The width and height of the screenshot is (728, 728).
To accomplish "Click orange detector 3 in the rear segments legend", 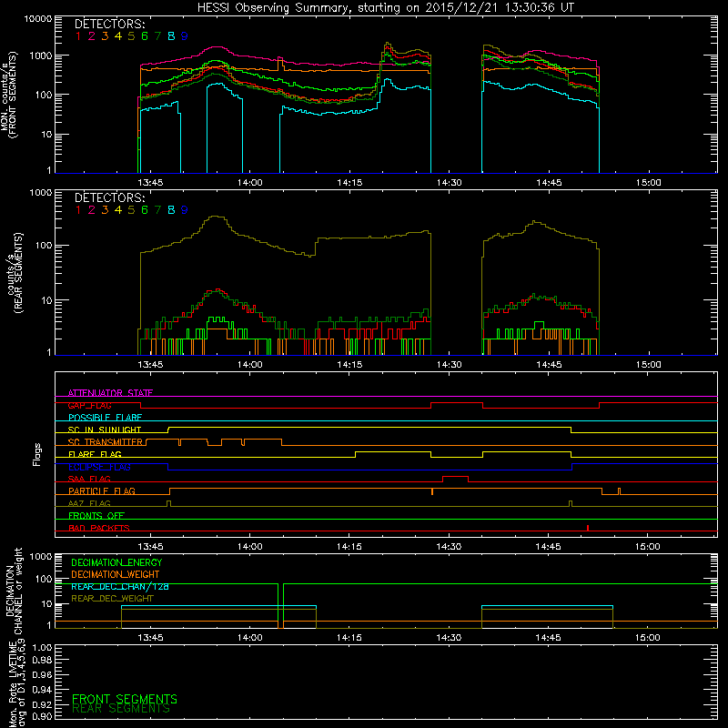I will 105,210.
